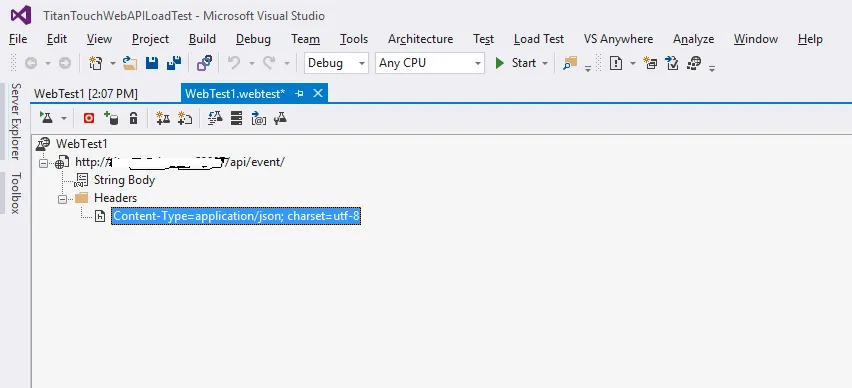852x388 pixels.
Task: Open the Debug menu
Action: (x=253, y=39)
